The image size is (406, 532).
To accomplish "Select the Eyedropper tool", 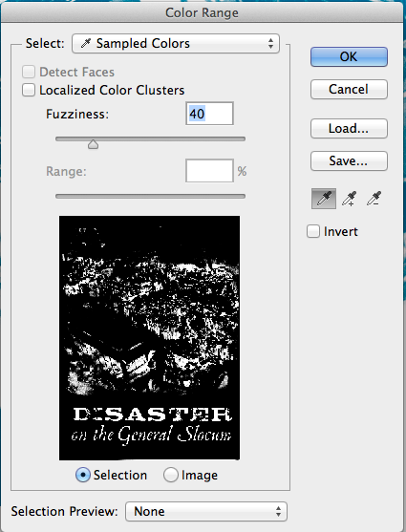I will click(x=324, y=199).
